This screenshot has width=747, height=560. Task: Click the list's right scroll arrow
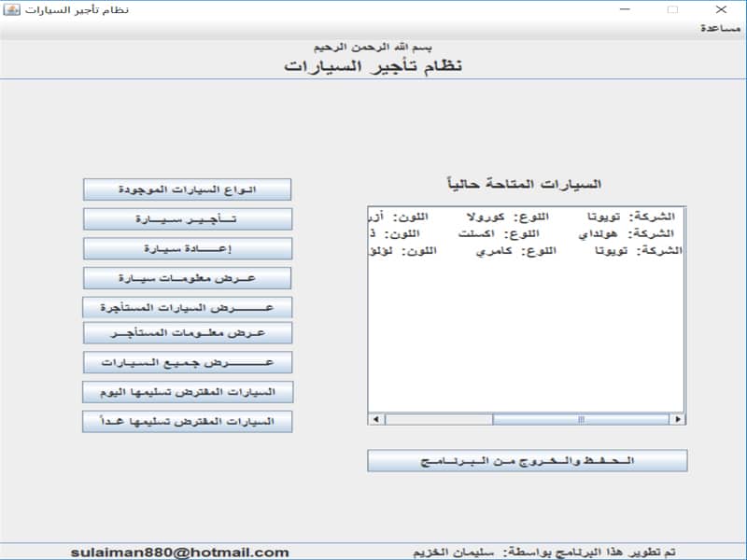678,420
